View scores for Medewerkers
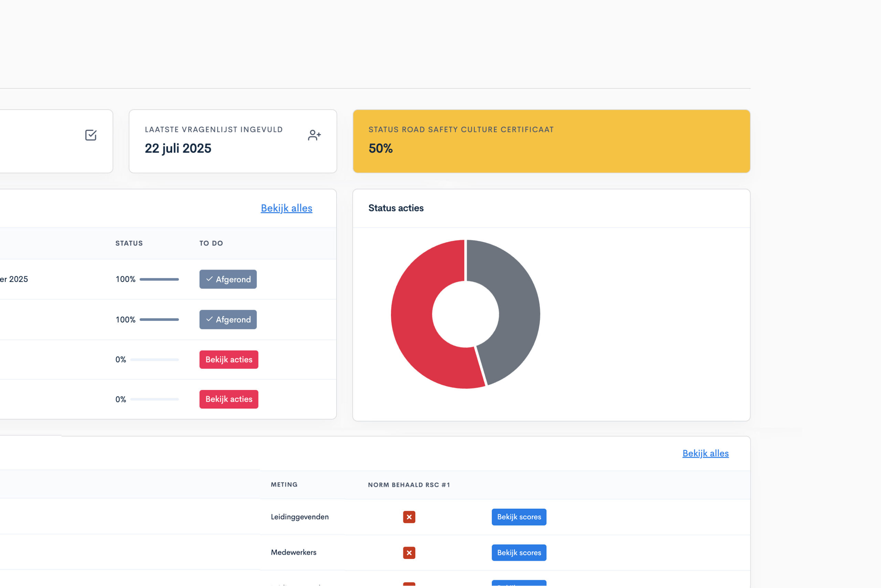Image resolution: width=881 pixels, height=588 pixels. click(x=519, y=552)
